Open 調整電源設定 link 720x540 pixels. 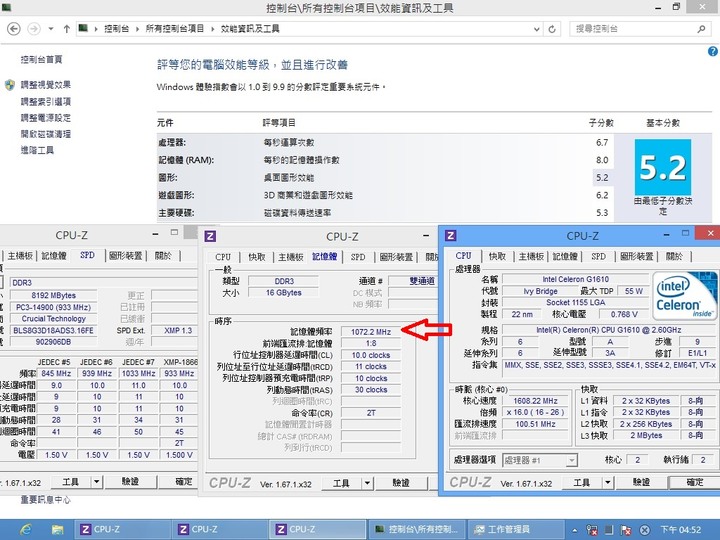click(x=45, y=118)
